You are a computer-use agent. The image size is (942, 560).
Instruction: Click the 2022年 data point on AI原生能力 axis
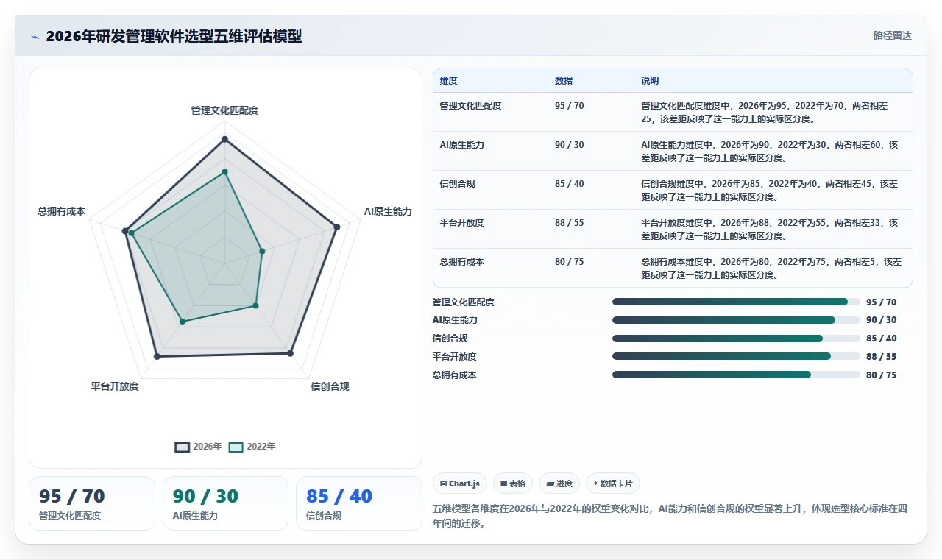point(262,251)
